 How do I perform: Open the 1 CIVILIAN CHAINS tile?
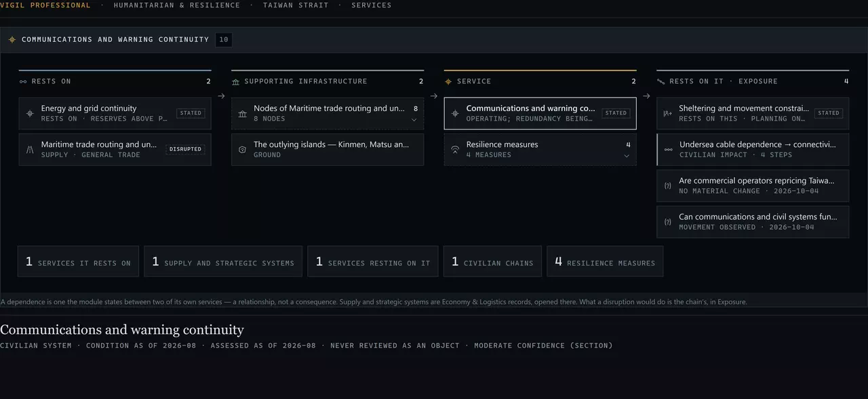pyautogui.click(x=492, y=261)
